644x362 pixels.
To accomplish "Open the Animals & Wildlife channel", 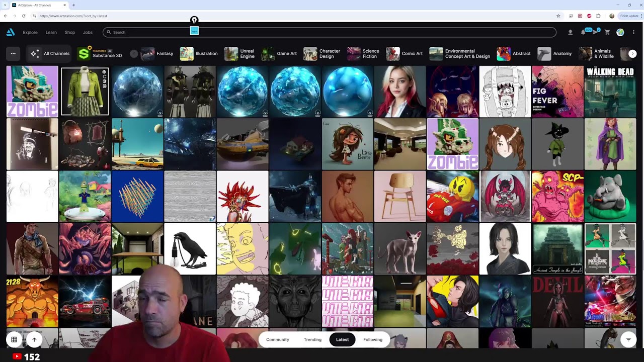I will point(597,54).
